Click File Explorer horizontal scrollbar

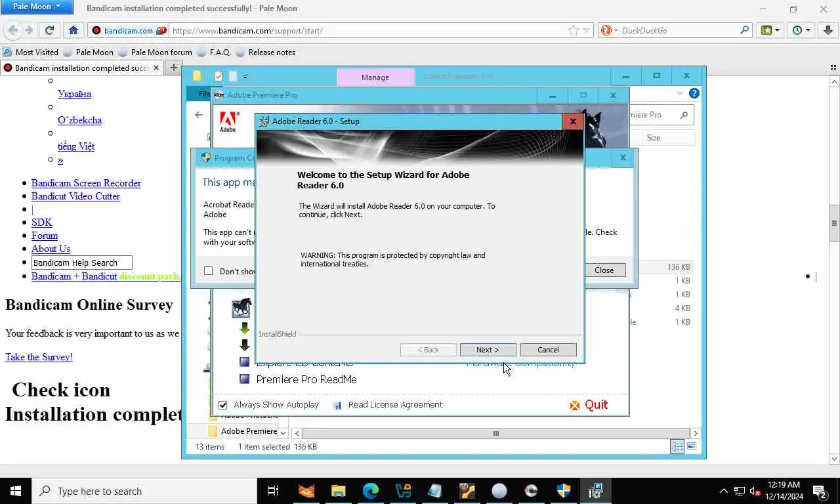click(496, 433)
